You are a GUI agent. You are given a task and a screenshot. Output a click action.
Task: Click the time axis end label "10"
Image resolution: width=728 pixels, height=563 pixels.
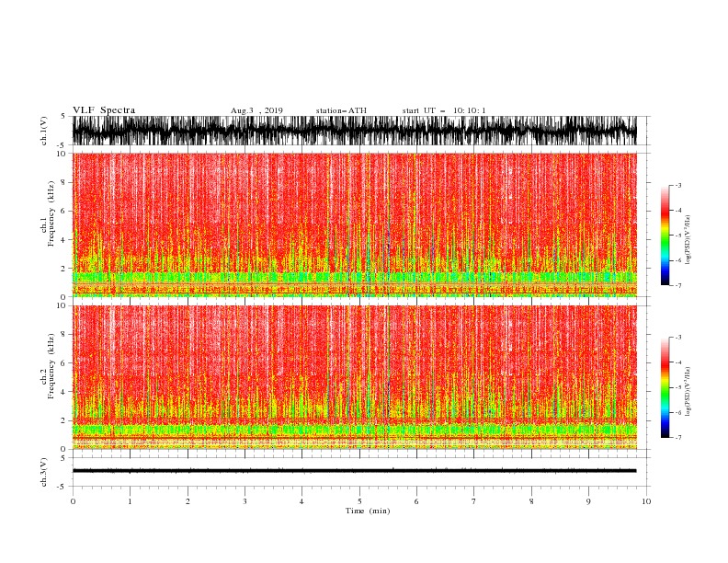point(646,501)
